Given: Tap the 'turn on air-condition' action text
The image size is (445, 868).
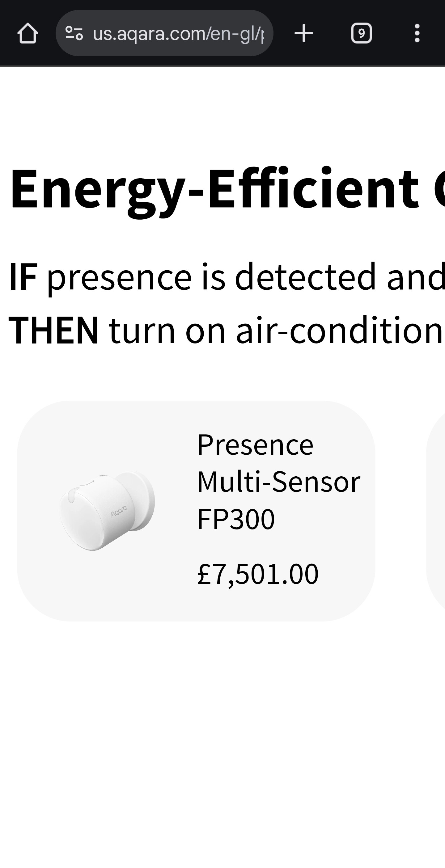Looking at the screenshot, I should coord(275,331).
